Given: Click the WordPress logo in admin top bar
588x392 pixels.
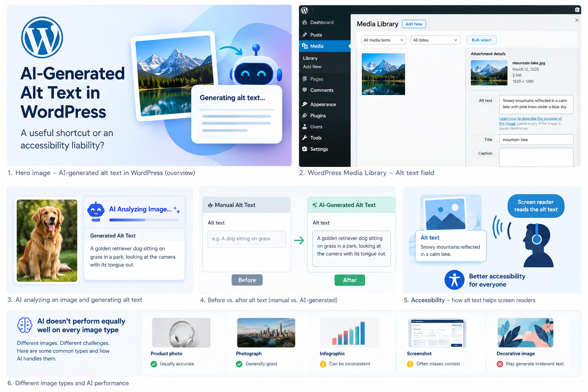Looking at the screenshot, I should pos(304,10).
